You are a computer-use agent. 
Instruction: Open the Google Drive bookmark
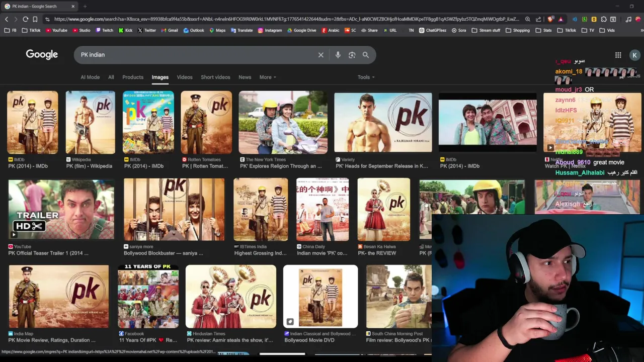coord(301,30)
